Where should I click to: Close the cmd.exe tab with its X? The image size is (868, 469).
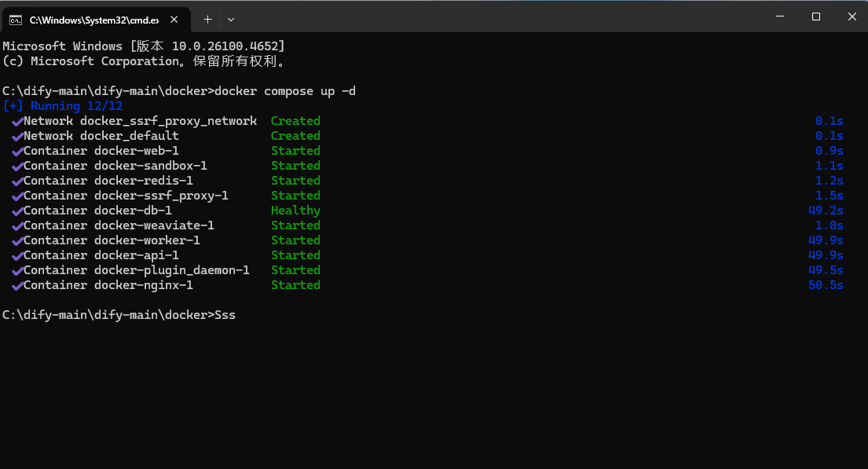[x=174, y=19]
